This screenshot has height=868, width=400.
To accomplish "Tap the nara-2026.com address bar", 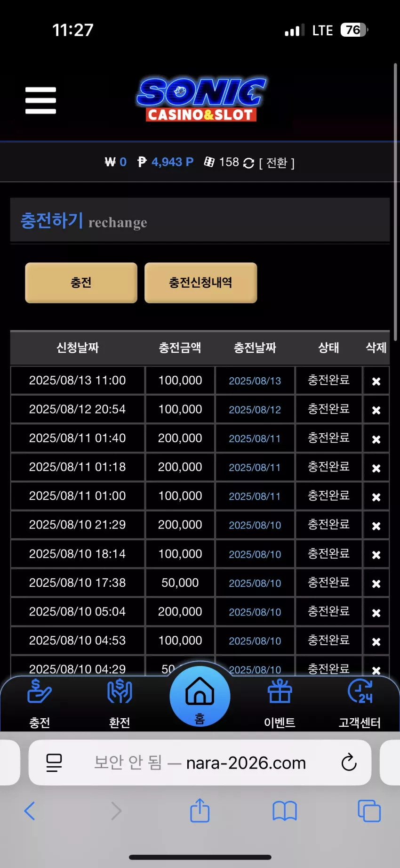I will 200,763.
